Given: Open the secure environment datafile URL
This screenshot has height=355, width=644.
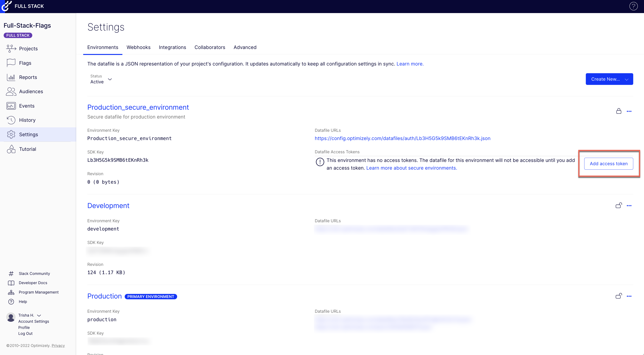Looking at the screenshot, I should tap(402, 138).
